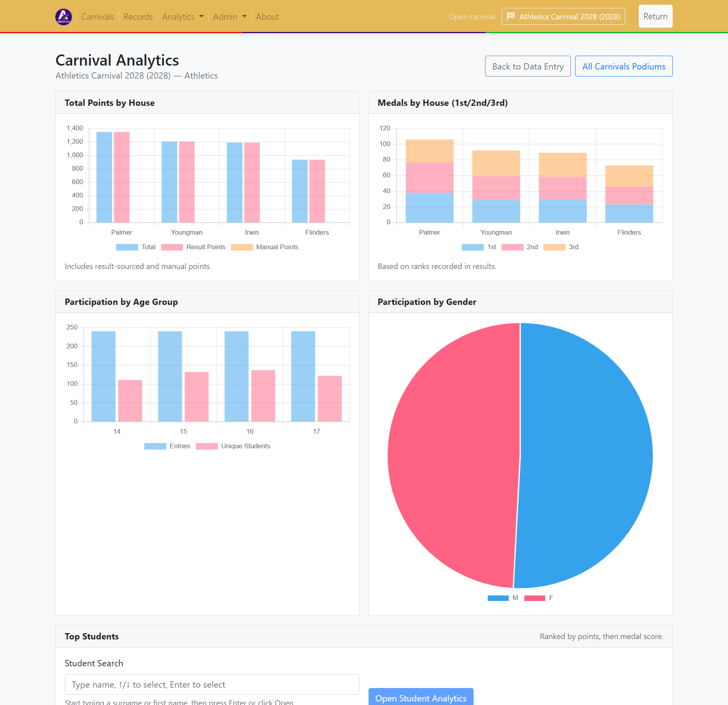The width and height of the screenshot is (728, 705).
Task: Open All Carnivals Podiums
Action: click(624, 66)
